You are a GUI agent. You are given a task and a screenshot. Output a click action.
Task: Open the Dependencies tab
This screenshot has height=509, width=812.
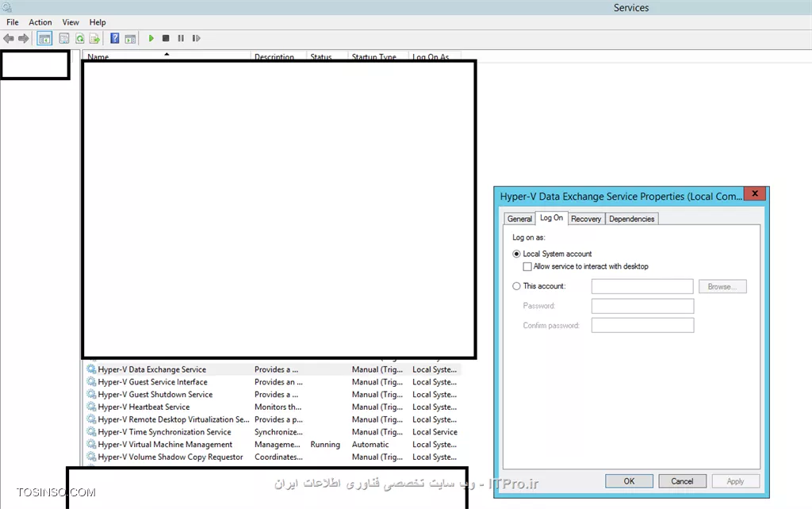pyautogui.click(x=632, y=219)
